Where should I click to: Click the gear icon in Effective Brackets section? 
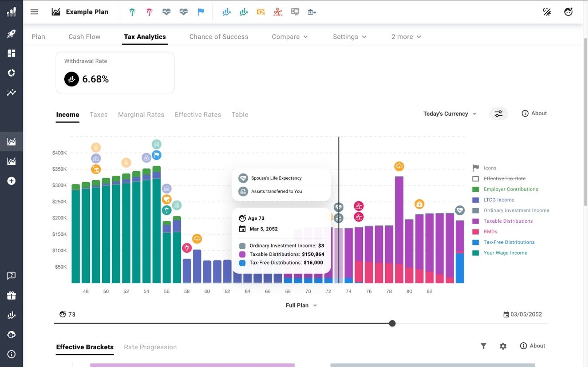(x=503, y=346)
